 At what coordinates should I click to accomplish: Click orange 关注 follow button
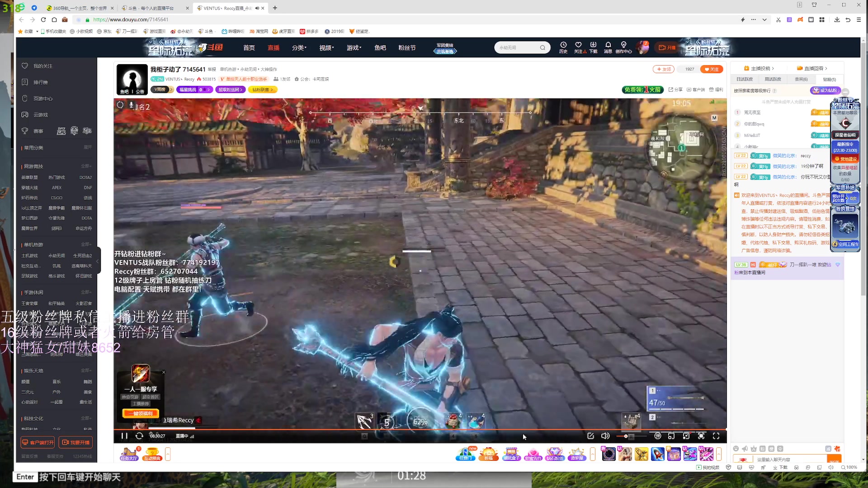(712, 69)
